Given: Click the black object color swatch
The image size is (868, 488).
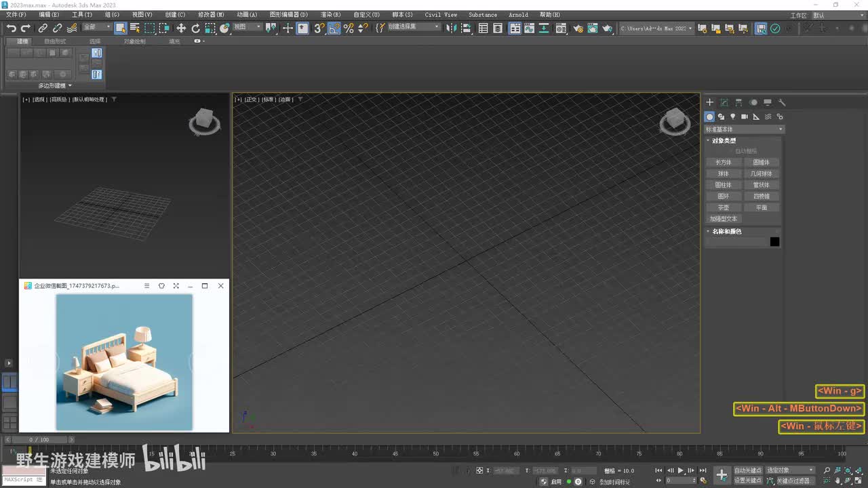Looking at the screenshot, I should click(x=774, y=242).
